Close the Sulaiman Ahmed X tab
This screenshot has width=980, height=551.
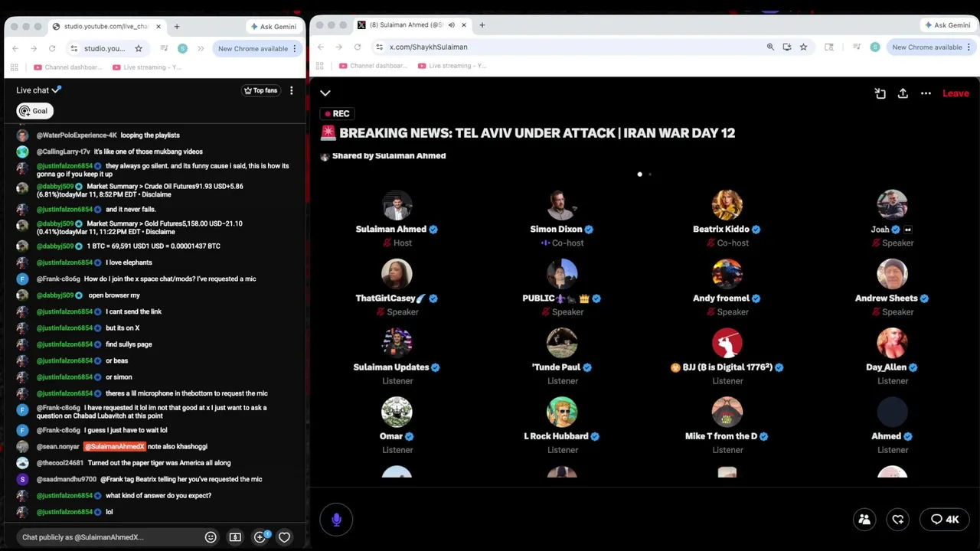tap(463, 25)
